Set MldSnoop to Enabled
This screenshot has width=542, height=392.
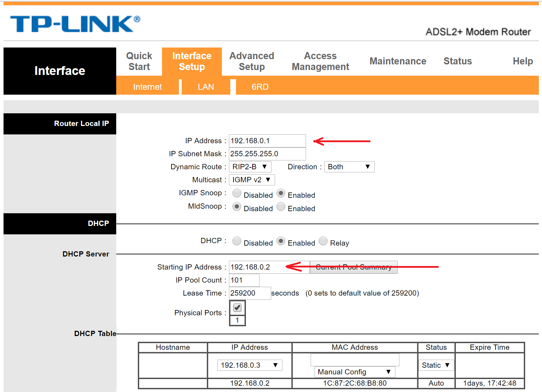click(281, 207)
